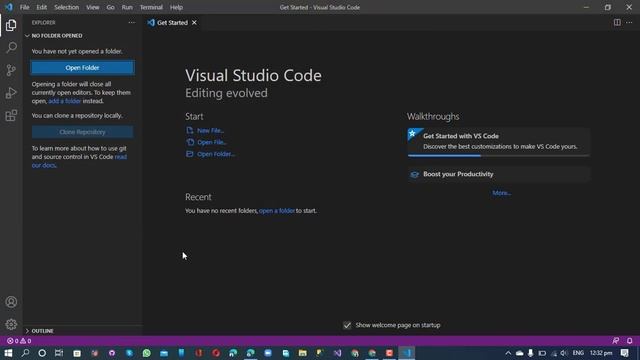
Task: Open the Source Control view
Action: pyautogui.click(x=11, y=70)
